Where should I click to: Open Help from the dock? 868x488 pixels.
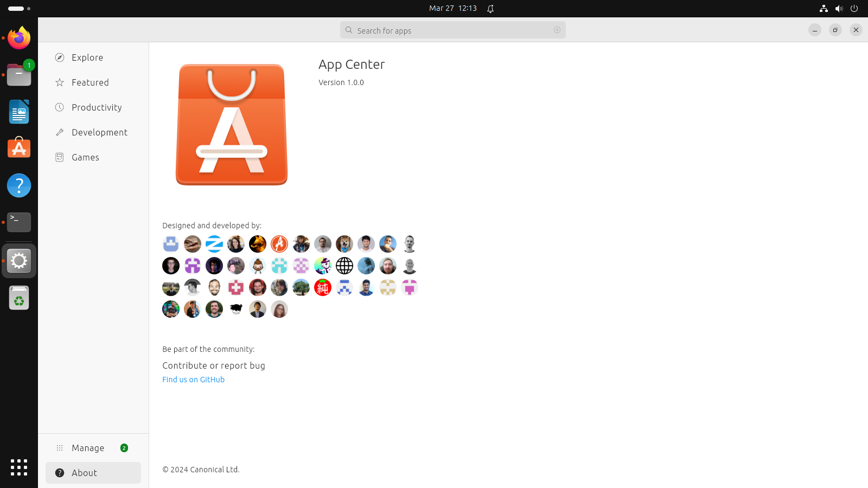click(19, 185)
